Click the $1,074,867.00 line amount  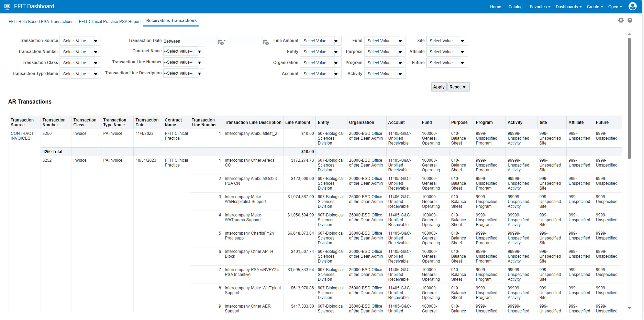301,197
